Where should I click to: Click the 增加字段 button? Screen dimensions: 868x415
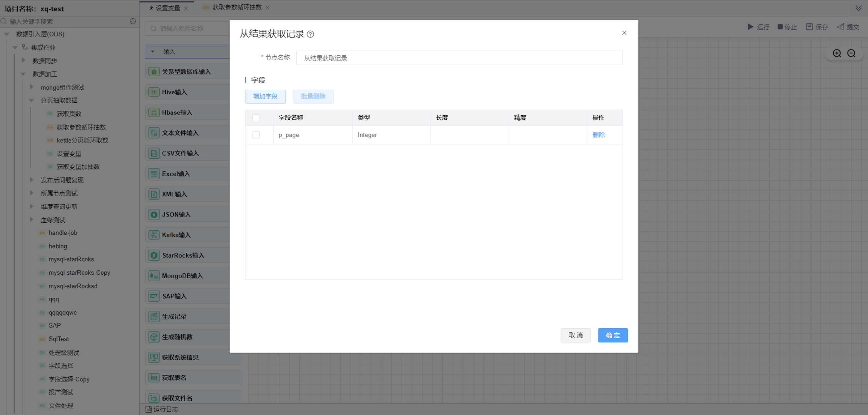(265, 96)
